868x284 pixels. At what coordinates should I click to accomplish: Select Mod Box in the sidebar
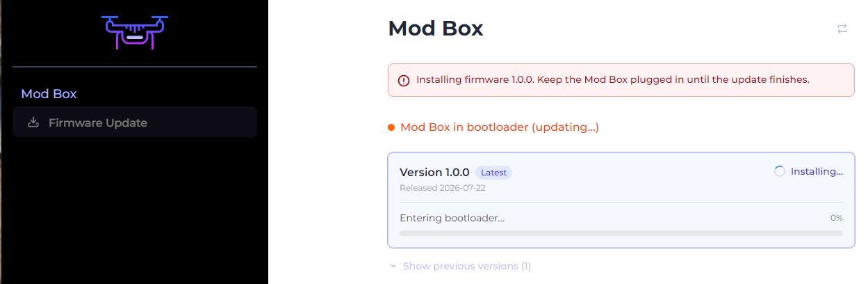coord(49,94)
